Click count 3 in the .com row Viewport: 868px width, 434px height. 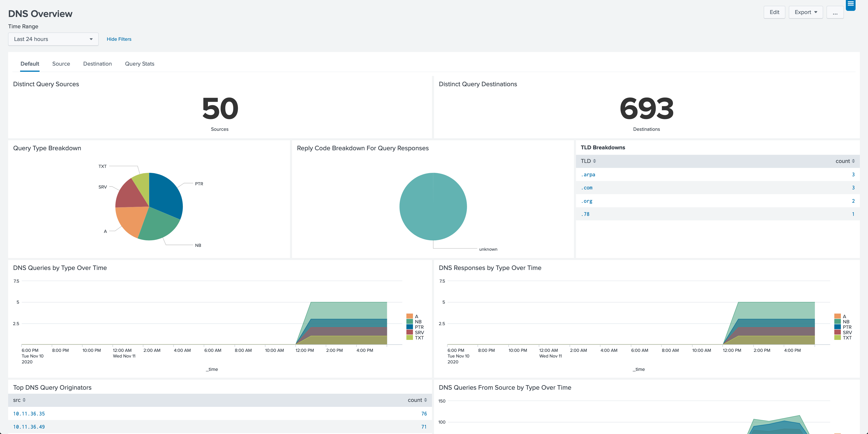[853, 188]
